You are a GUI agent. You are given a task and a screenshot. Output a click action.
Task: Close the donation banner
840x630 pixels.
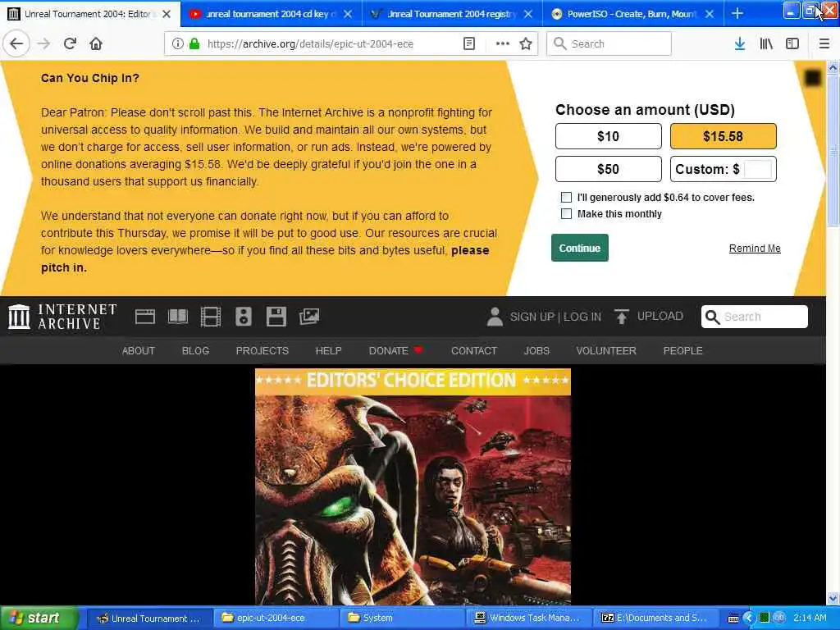coord(813,78)
